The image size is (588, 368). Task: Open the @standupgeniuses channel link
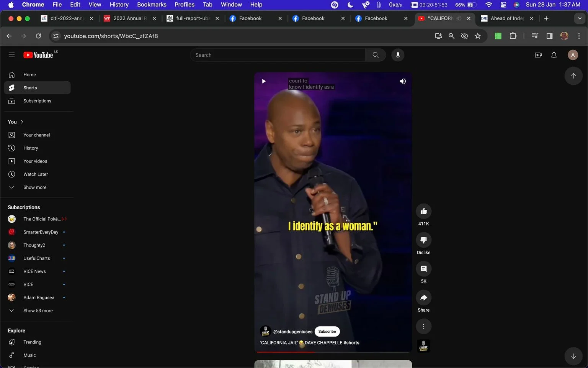(293, 332)
